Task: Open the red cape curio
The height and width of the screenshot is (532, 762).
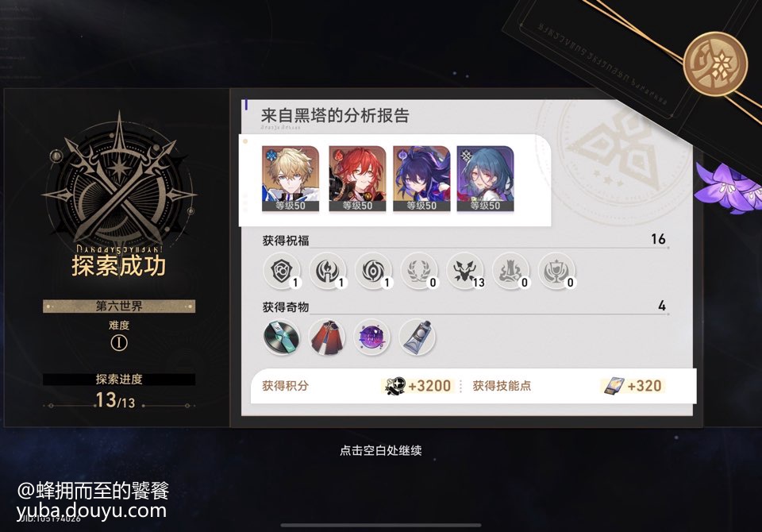Action: 327,337
